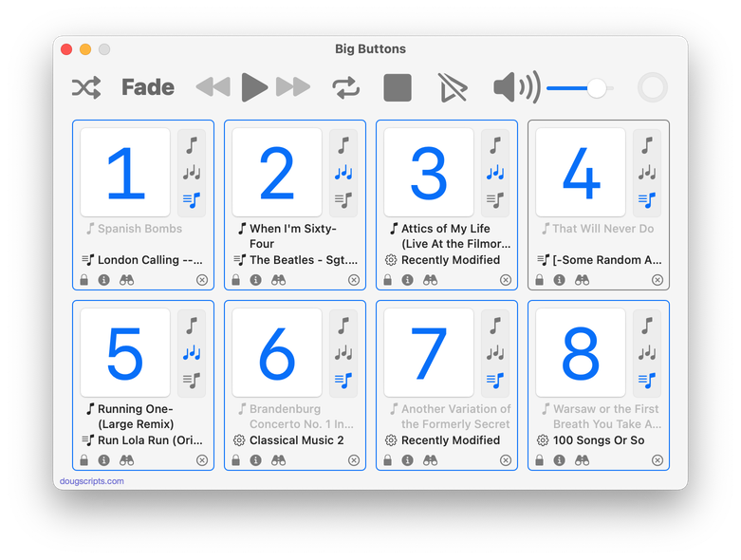Clear the 100 Songs Or So card
Screen dimensions: 741x560
[657, 460]
